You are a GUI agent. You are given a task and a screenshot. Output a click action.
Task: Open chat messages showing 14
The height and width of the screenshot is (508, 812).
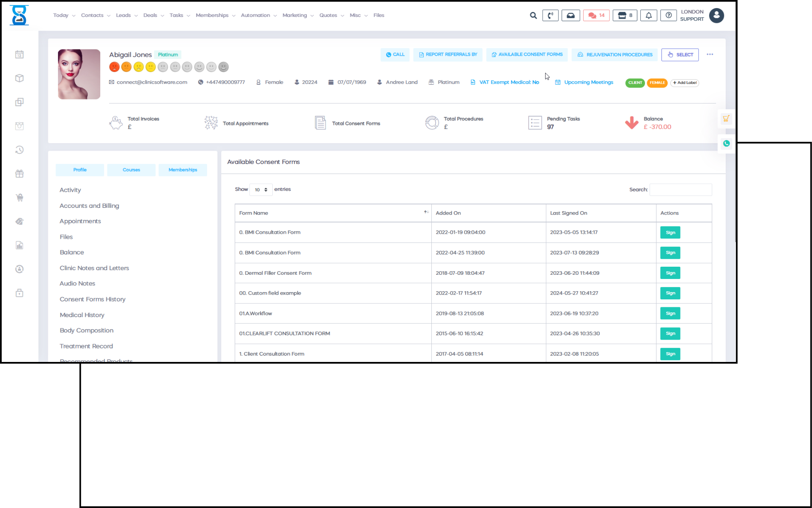coord(596,16)
